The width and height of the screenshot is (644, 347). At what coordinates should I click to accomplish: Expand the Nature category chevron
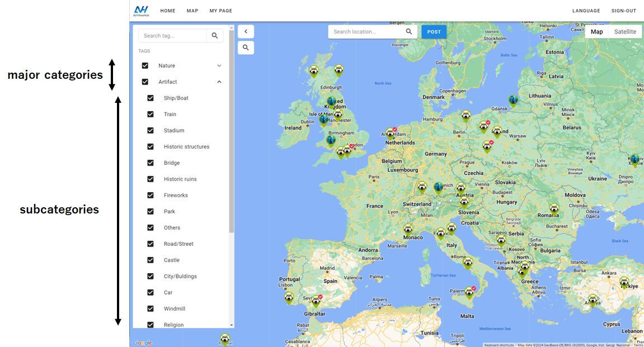tap(219, 65)
